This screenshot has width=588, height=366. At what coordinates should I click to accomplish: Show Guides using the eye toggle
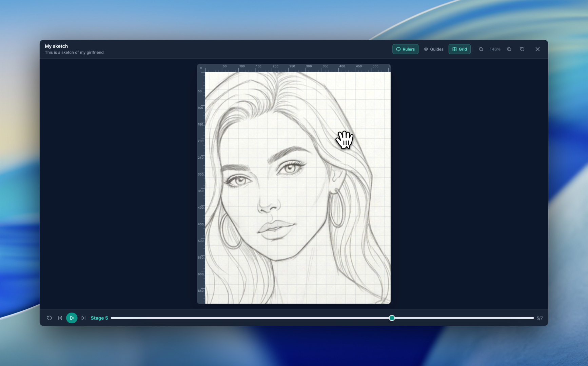434,49
